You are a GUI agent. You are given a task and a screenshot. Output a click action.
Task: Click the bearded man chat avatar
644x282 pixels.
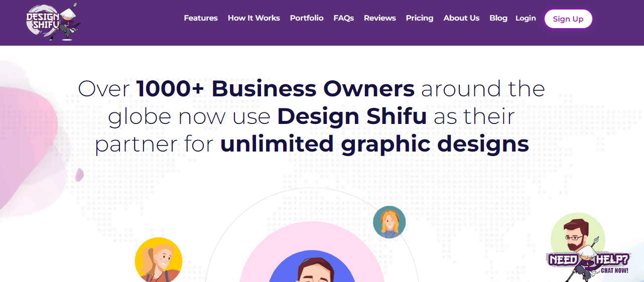pos(578,236)
